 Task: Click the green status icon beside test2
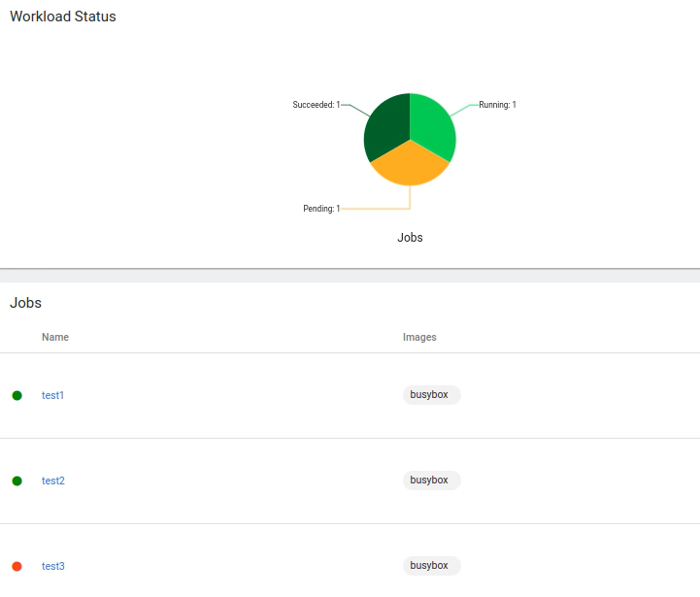[17, 481]
